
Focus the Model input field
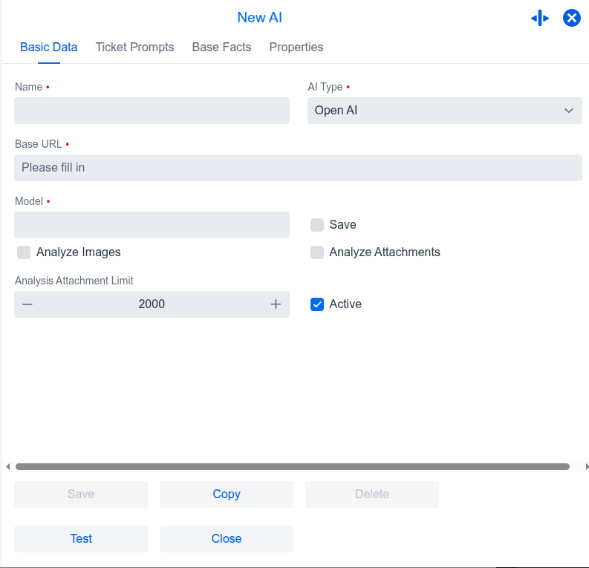[152, 225]
